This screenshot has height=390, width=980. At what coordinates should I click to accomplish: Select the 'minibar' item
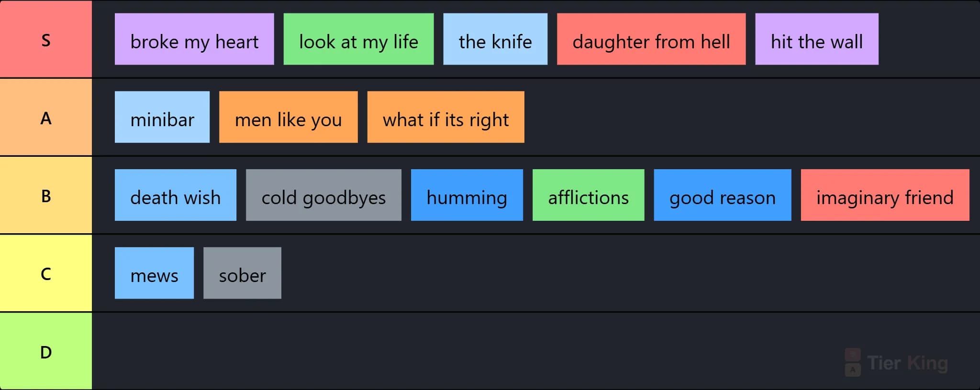click(162, 117)
